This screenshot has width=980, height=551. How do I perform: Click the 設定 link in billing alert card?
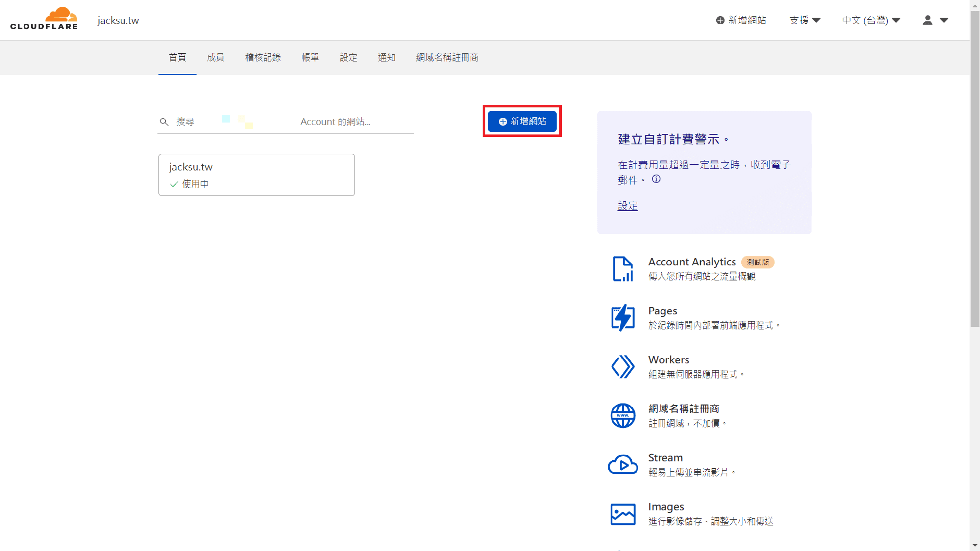[628, 206]
